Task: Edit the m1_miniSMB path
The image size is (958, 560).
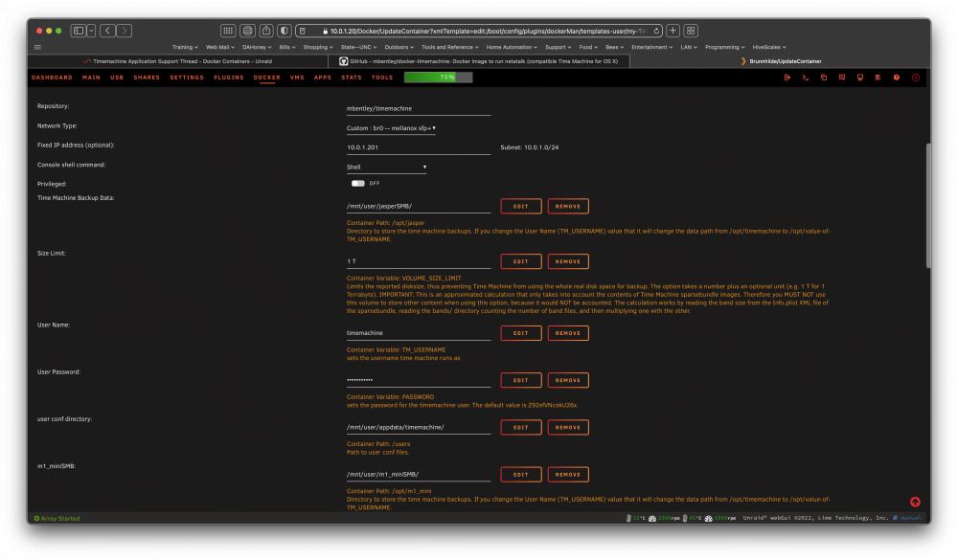Action: coord(520,475)
